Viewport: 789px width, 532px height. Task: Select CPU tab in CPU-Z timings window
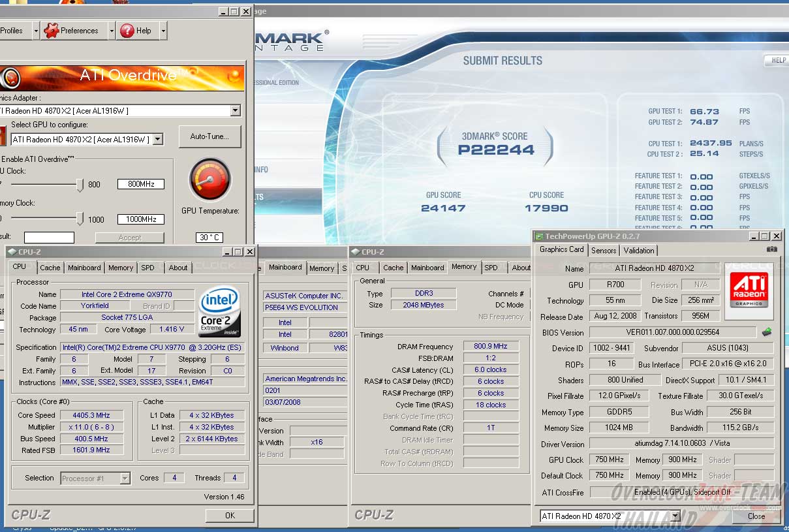[363, 268]
